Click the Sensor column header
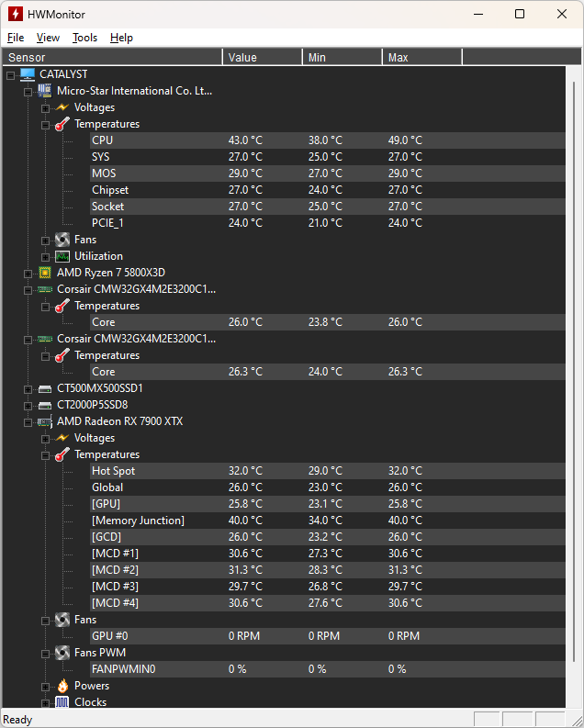Screen dimensions: 584x728 (112, 57)
